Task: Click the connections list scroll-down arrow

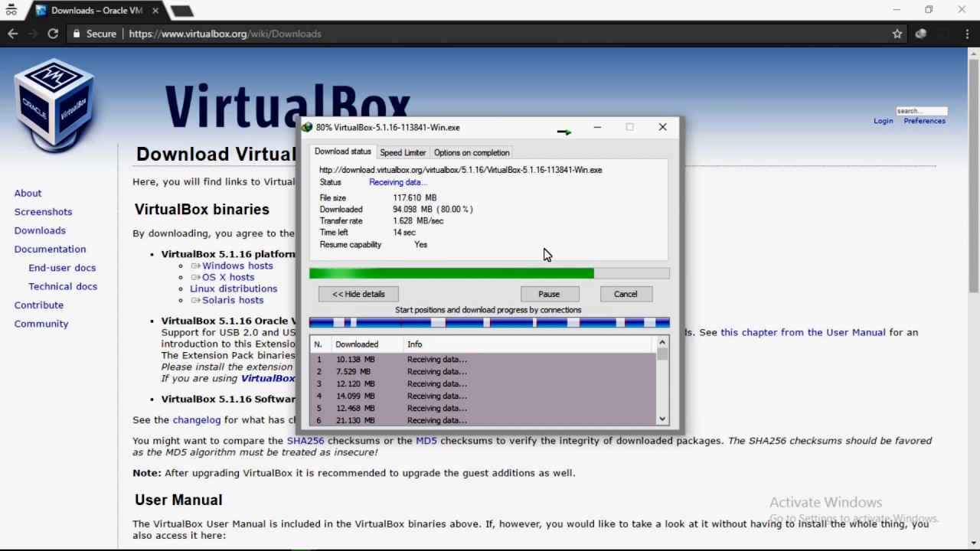Action: [x=662, y=419]
